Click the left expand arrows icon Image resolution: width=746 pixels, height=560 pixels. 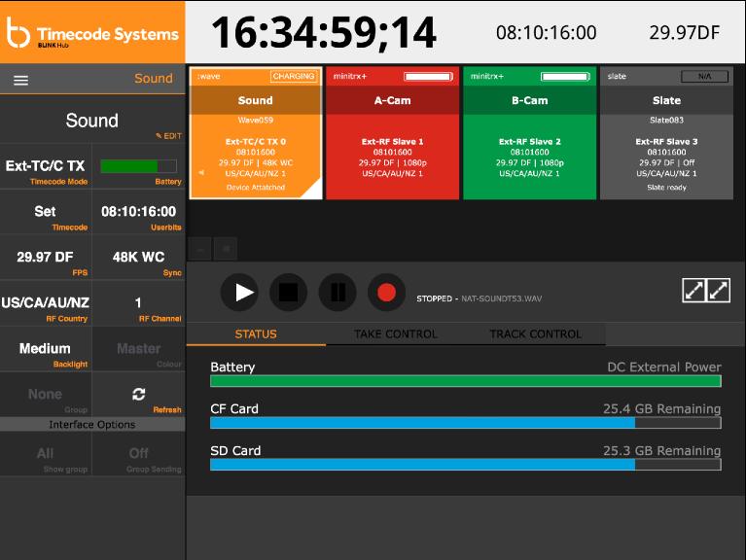[693, 290]
